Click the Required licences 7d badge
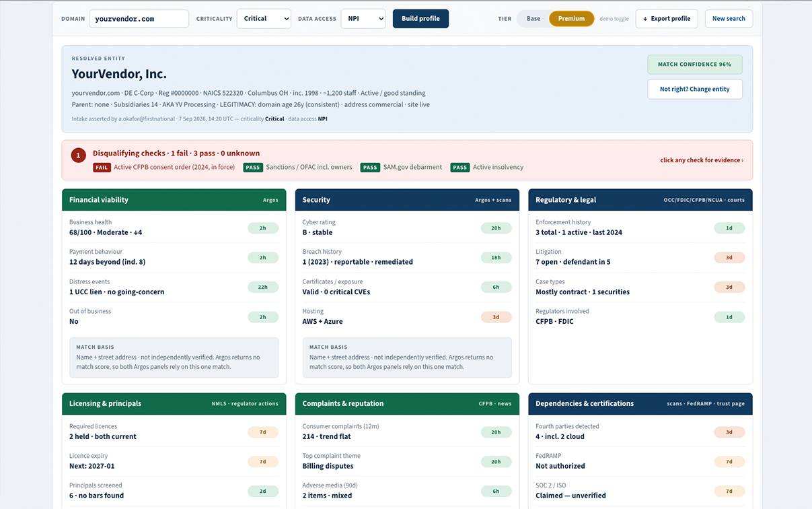 click(x=263, y=432)
